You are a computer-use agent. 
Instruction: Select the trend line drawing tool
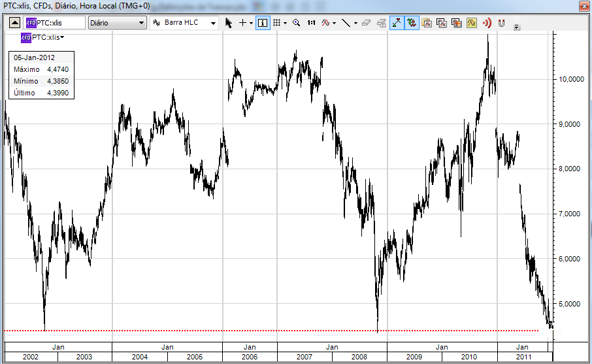click(346, 23)
